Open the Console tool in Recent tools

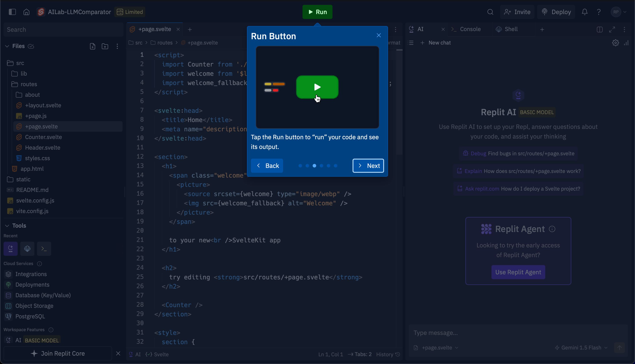click(44, 249)
